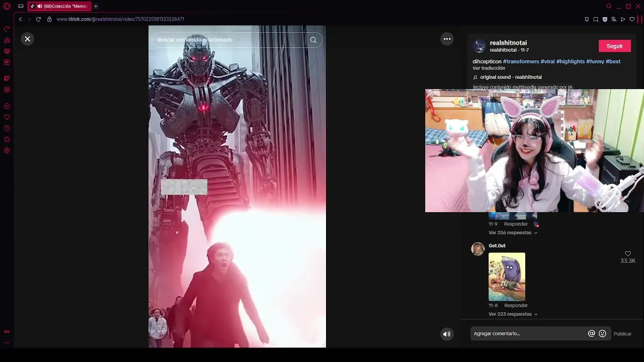This screenshot has width=644, height=362.
Task: Open Settings gear in sidebar
Action: click(7, 150)
